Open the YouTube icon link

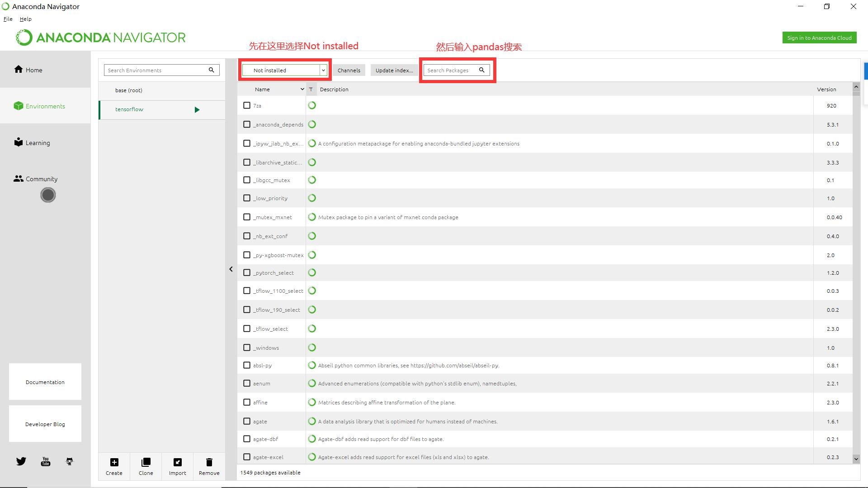(46, 461)
